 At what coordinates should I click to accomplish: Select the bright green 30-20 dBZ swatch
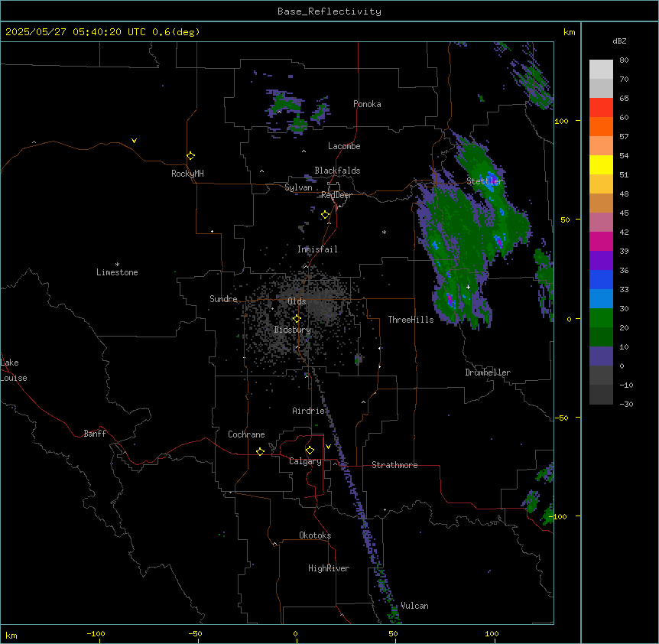click(x=601, y=318)
